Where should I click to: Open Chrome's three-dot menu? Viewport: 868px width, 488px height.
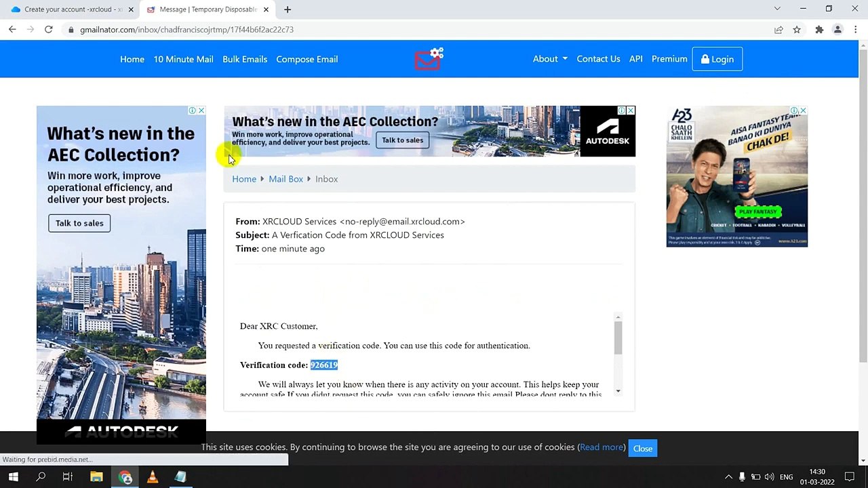856,30
